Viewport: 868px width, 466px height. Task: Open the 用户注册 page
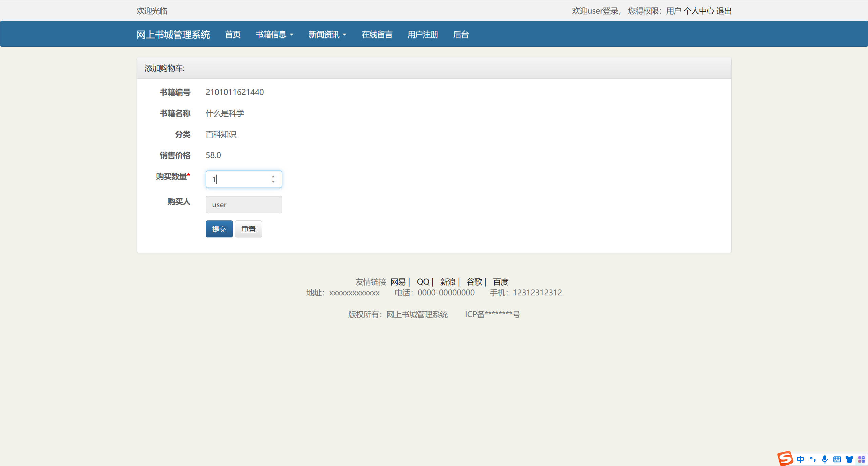[x=422, y=34]
